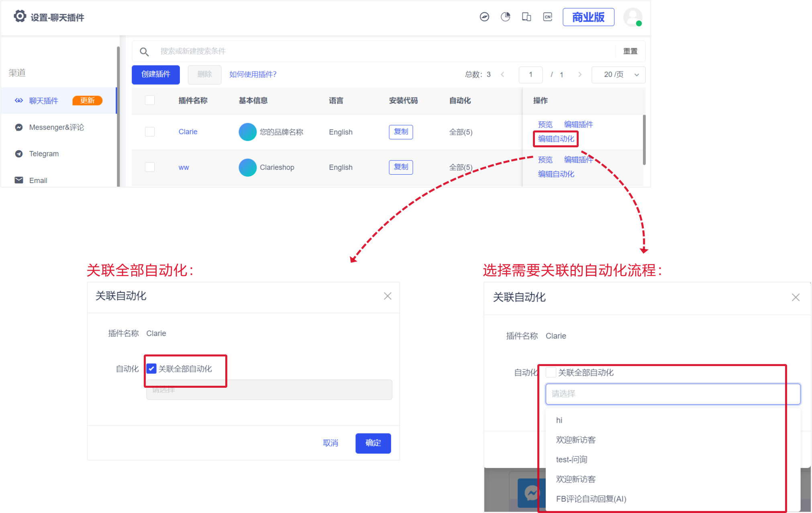Click 编辑自动化 for Clarie plugin
Viewport: 812px width, 513px height.
(x=555, y=138)
